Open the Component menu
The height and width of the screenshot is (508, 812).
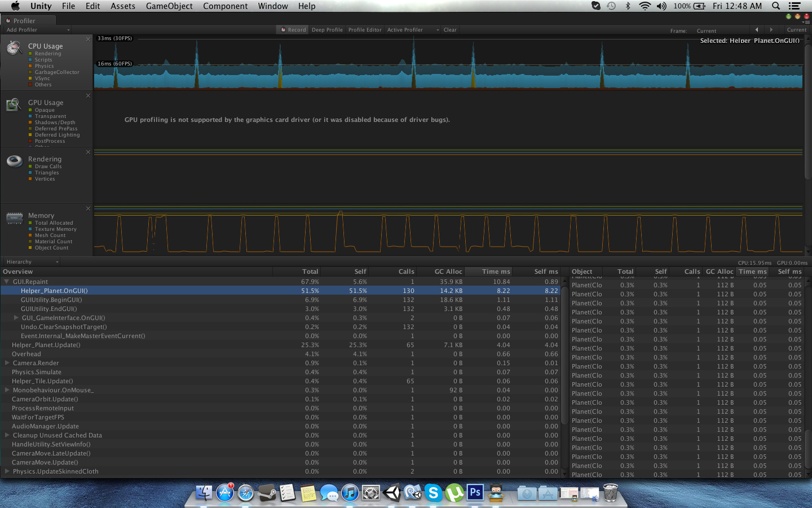point(226,6)
